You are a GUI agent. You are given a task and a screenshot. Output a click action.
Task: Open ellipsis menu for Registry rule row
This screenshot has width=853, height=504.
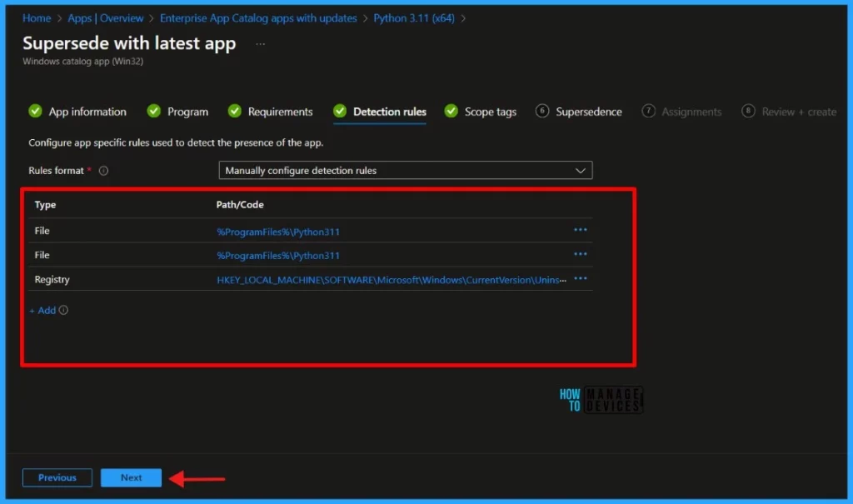(581, 279)
